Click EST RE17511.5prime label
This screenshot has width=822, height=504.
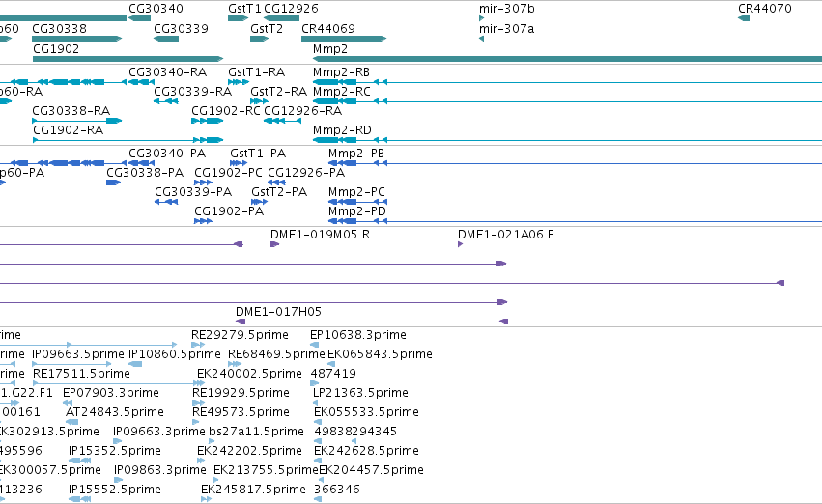coord(81,374)
